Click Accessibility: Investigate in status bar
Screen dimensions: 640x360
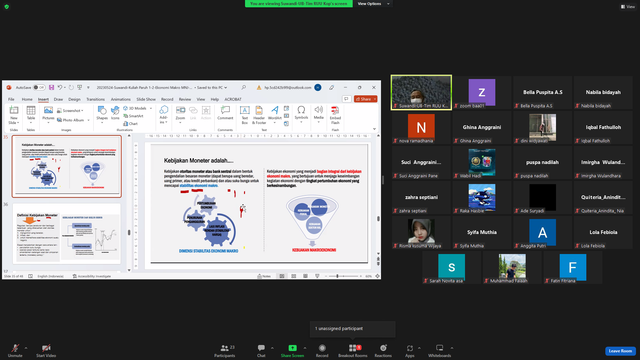click(x=92, y=276)
